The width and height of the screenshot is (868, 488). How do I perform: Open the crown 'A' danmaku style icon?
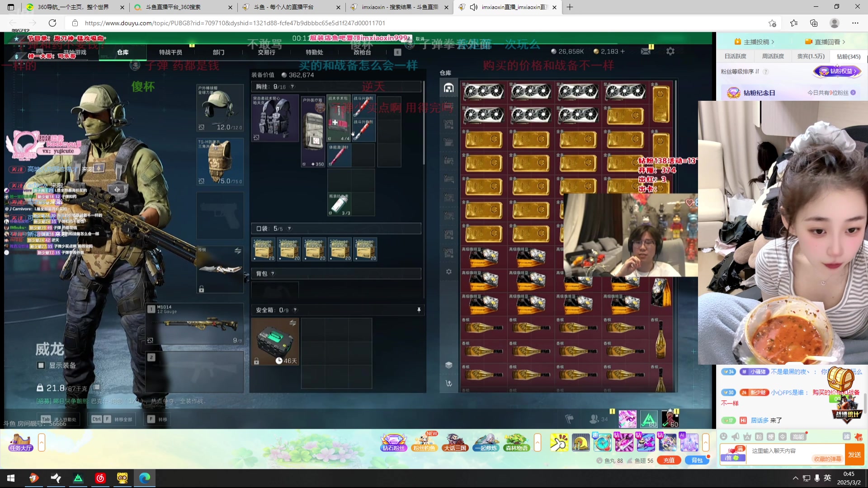coord(747,436)
